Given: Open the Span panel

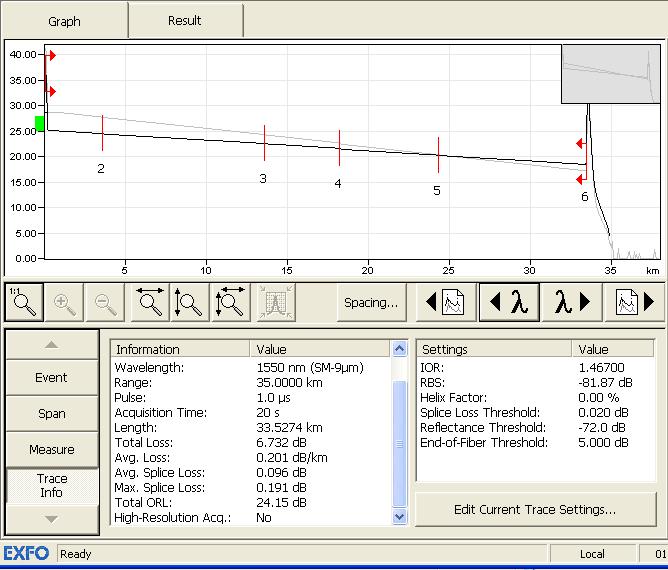Looking at the screenshot, I should click(x=52, y=413).
